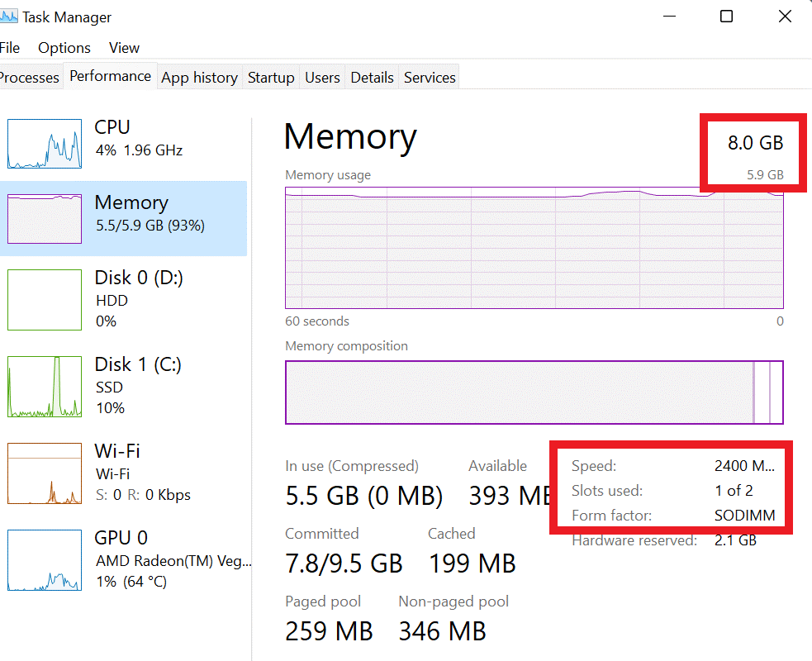This screenshot has height=661, width=812.
Task: Open the Options menu
Action: (x=64, y=47)
